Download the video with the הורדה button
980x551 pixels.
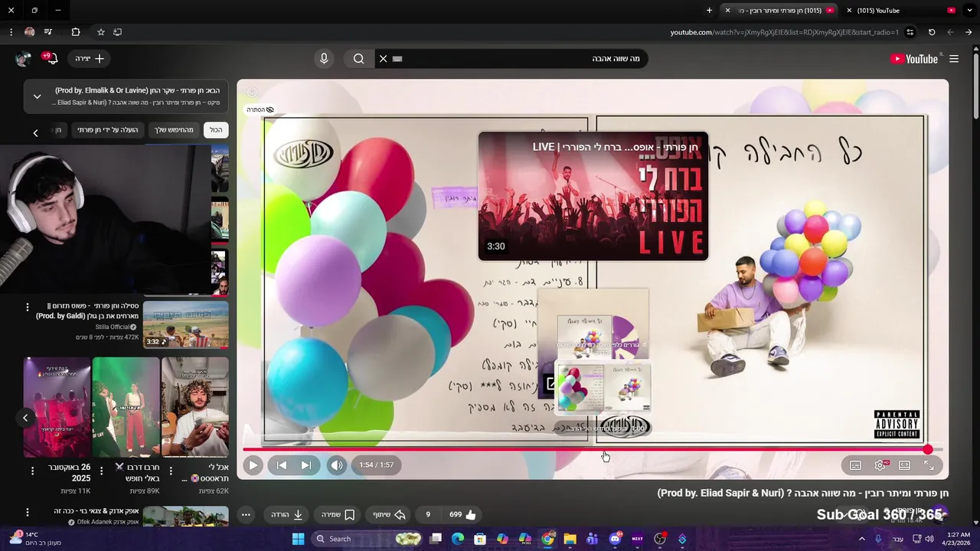[x=287, y=515]
